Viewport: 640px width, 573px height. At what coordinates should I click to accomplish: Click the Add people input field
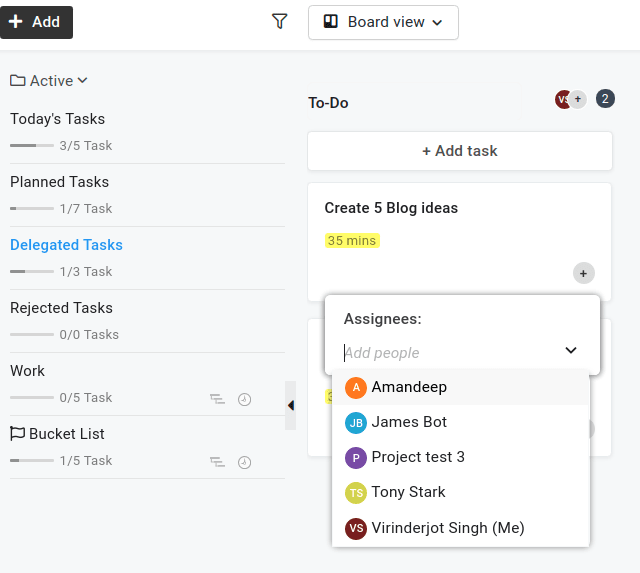(x=451, y=353)
